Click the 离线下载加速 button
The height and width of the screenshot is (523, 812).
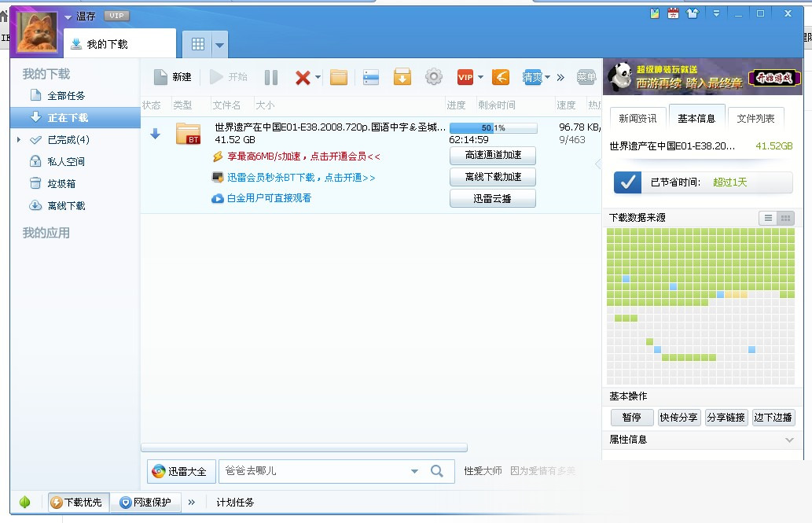tap(493, 177)
